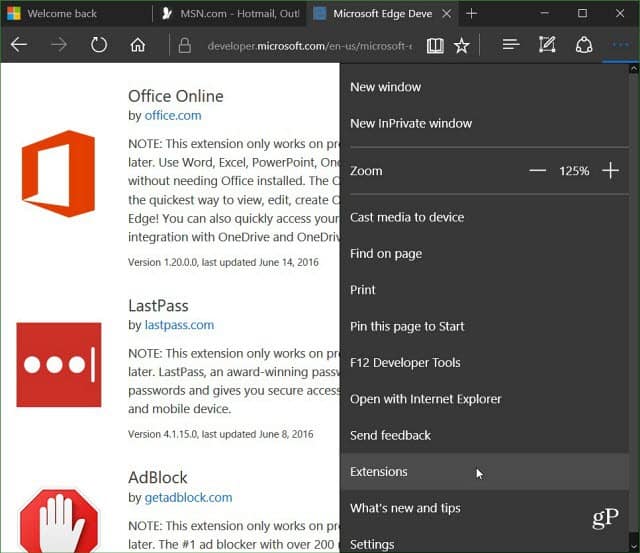Open Settings from the menu
The height and width of the screenshot is (553, 640).
484,541
